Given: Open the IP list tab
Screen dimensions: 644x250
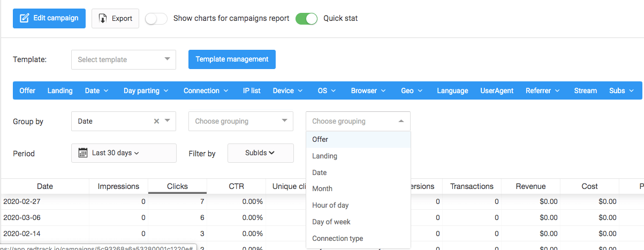Looking at the screenshot, I should [x=252, y=90].
